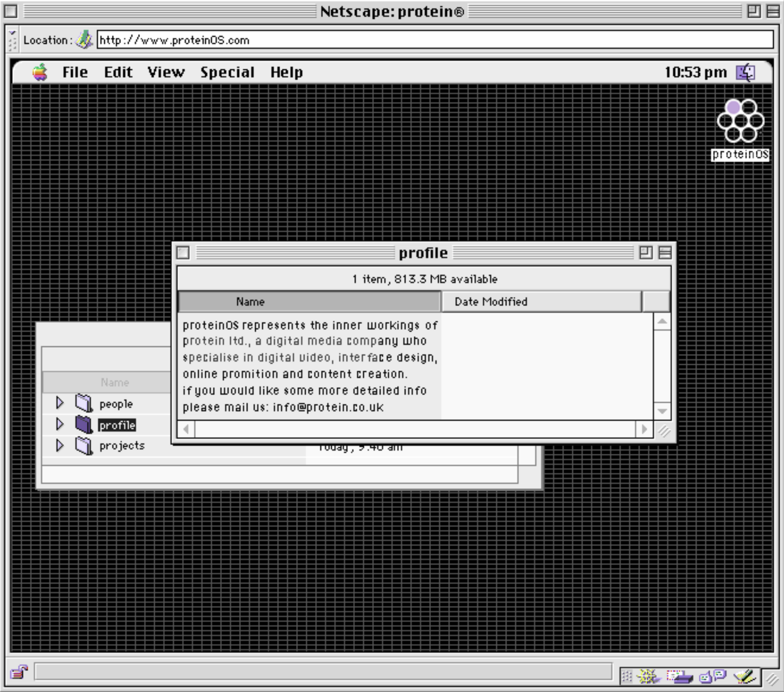
Task: Zoom the profile window
Action: click(646, 252)
